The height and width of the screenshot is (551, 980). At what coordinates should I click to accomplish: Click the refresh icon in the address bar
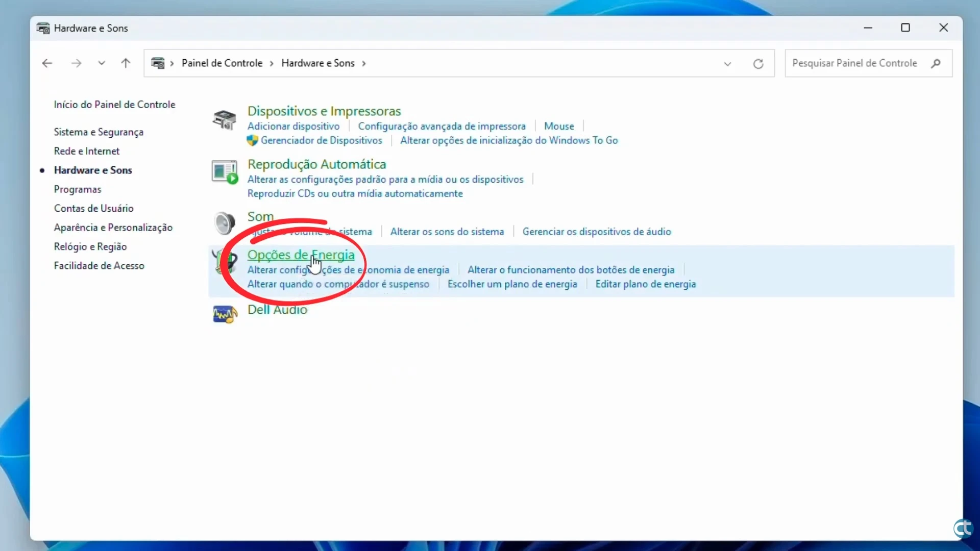click(758, 63)
